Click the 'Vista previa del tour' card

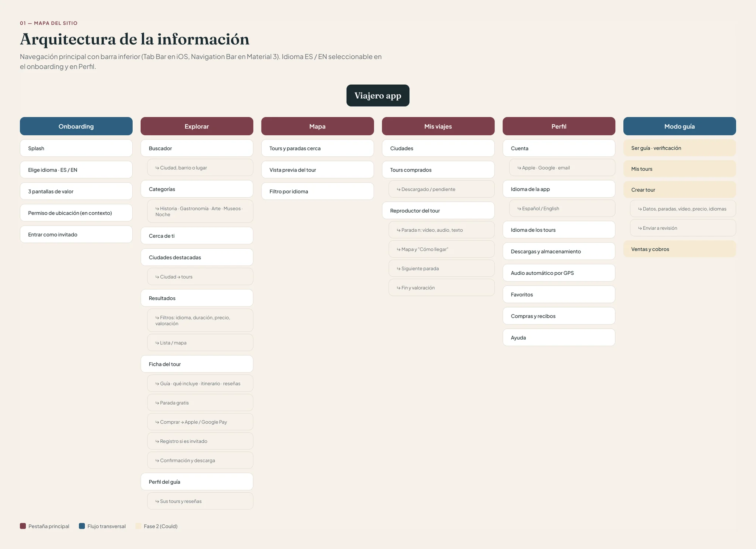coord(318,170)
